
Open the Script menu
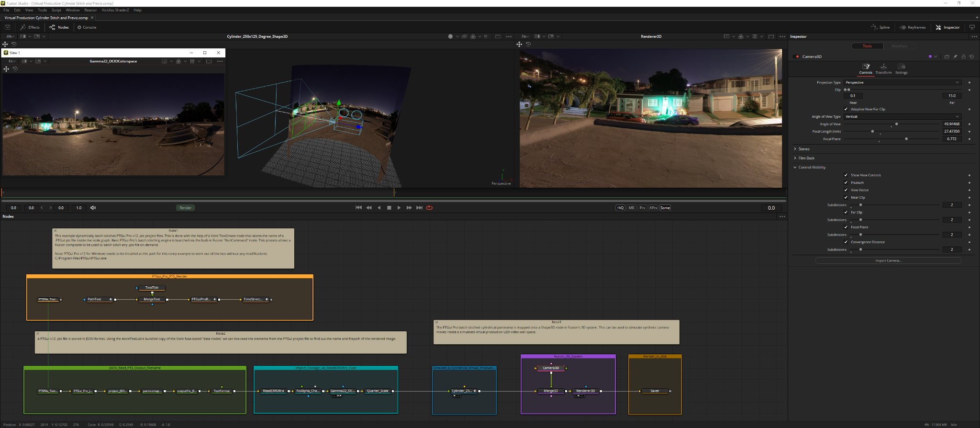click(56, 10)
